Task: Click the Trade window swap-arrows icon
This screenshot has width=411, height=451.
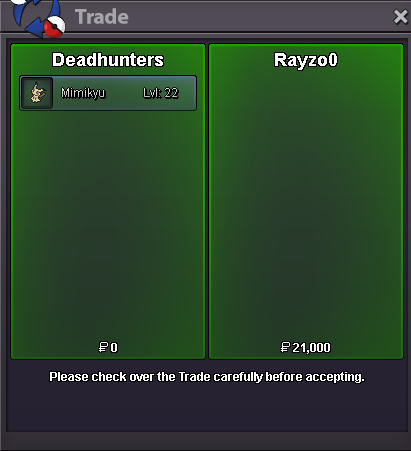Action: (x=38, y=17)
